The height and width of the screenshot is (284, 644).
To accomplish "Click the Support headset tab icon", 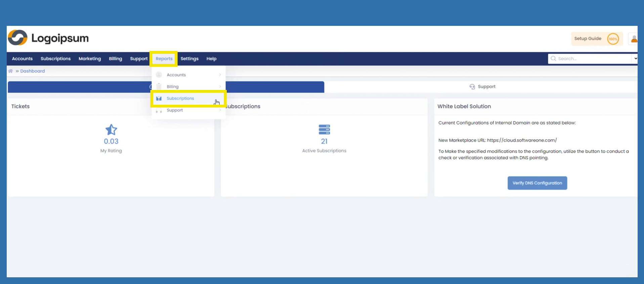I will pyautogui.click(x=472, y=87).
